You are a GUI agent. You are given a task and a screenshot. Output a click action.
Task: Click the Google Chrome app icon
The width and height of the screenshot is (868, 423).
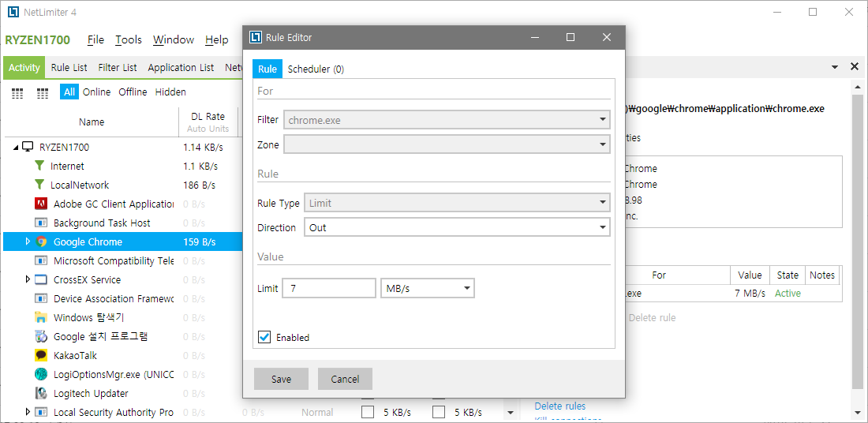click(x=41, y=241)
